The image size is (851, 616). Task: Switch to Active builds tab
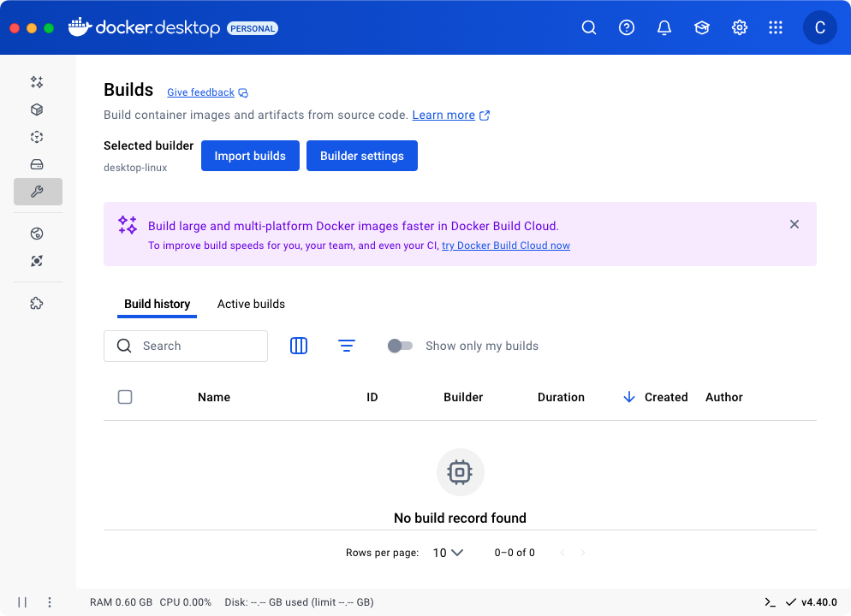tap(251, 305)
